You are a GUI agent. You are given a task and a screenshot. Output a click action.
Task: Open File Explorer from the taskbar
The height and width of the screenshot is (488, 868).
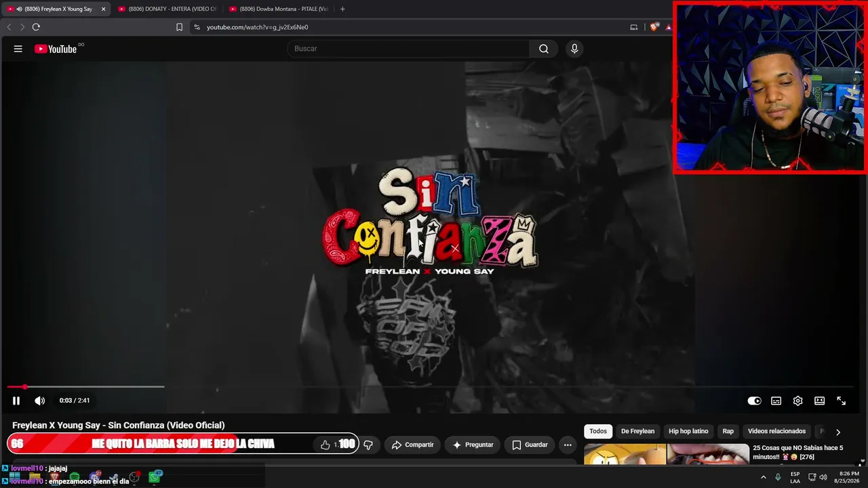click(x=35, y=477)
